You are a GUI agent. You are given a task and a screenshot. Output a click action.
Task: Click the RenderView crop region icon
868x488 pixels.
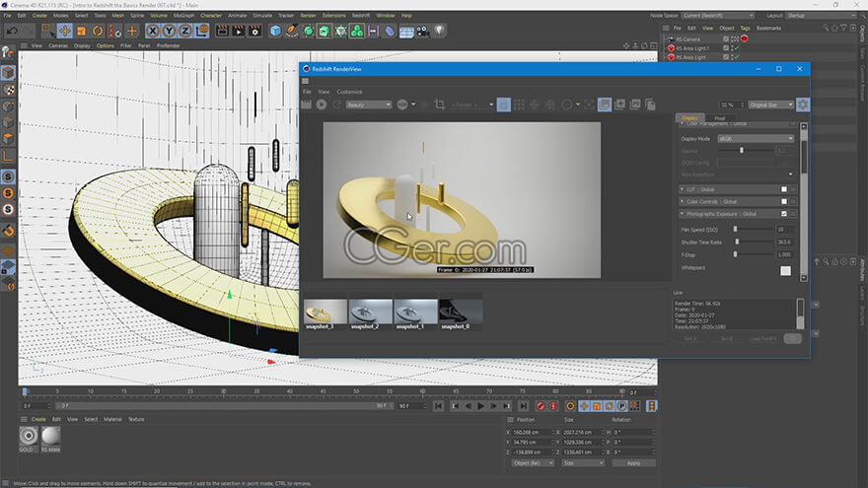coord(440,105)
